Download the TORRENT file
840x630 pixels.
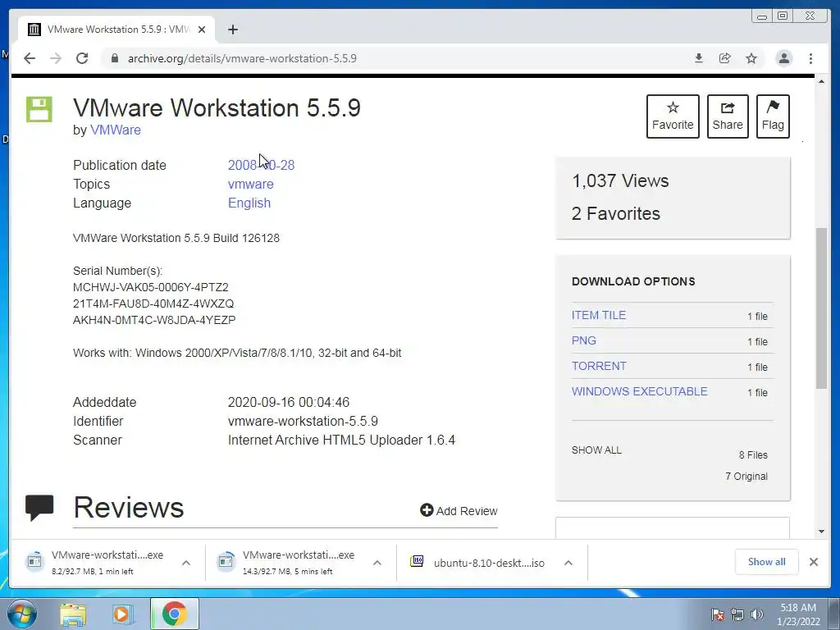point(598,366)
